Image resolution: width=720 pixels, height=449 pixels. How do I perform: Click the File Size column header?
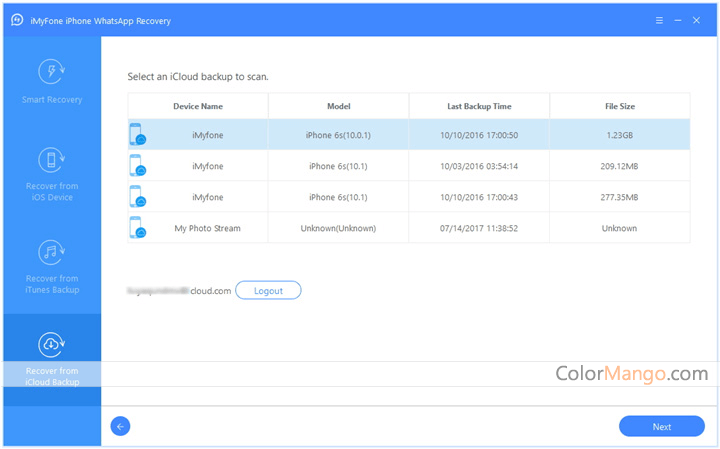619,106
